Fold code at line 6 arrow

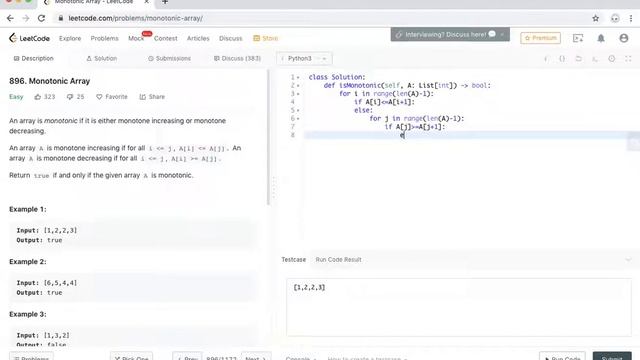click(x=298, y=118)
